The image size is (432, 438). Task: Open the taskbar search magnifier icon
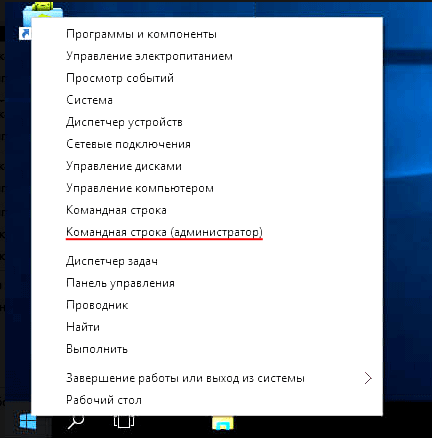[x=76, y=422]
